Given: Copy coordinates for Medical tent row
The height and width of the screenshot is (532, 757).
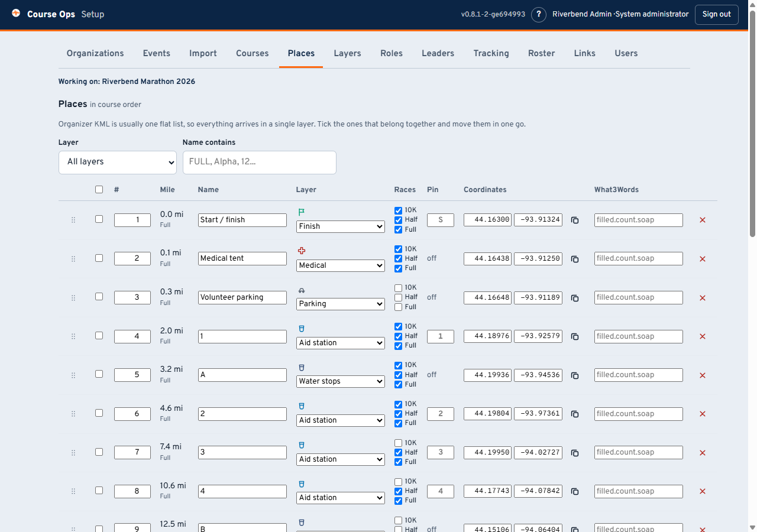Looking at the screenshot, I should pyautogui.click(x=575, y=259).
